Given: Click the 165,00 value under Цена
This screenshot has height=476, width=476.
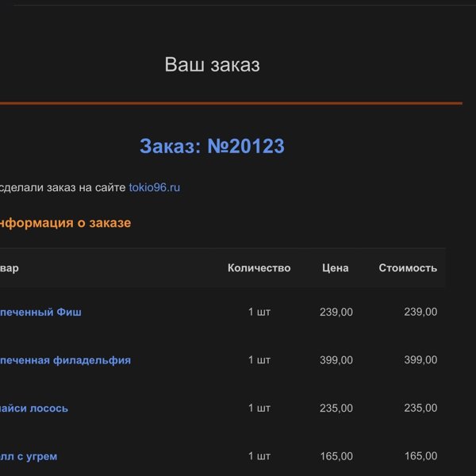Looking at the screenshot, I should pyautogui.click(x=336, y=456).
